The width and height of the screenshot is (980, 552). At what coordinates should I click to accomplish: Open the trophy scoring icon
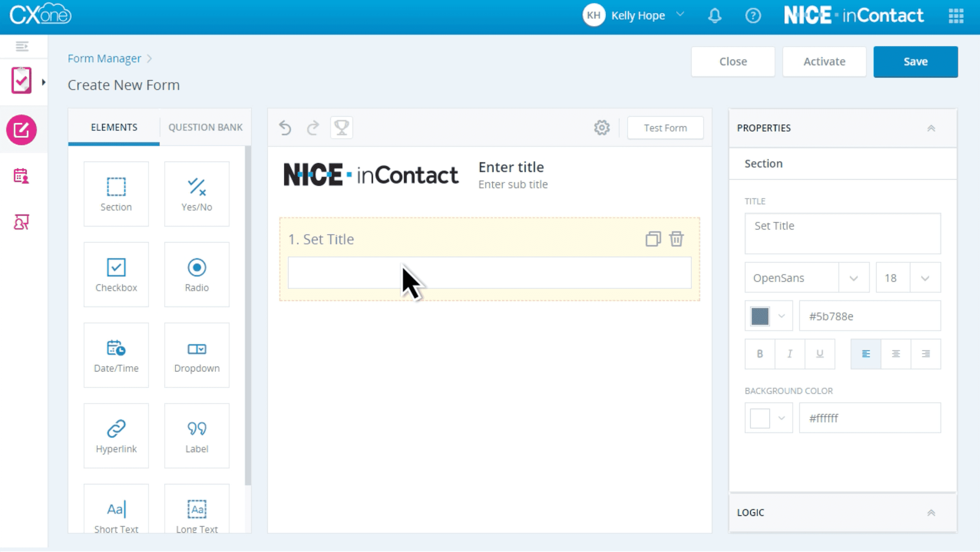pyautogui.click(x=341, y=128)
